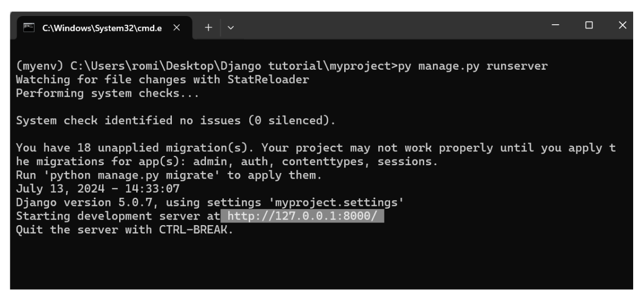Click the 'Performing system checks...' line
The height and width of the screenshot is (300, 644).
(107, 94)
